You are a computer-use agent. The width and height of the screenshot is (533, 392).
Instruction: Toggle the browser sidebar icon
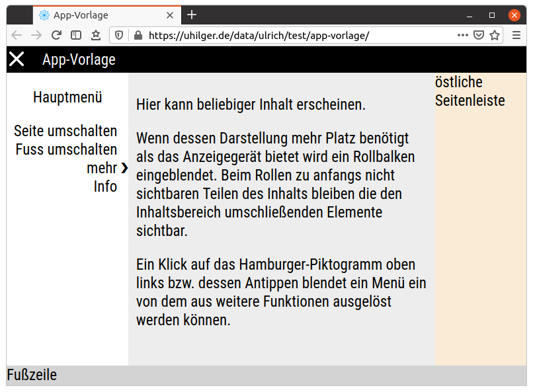click(x=76, y=35)
